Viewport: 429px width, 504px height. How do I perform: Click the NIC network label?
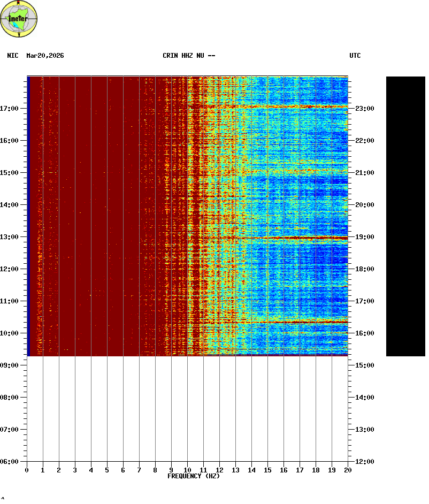coord(12,56)
